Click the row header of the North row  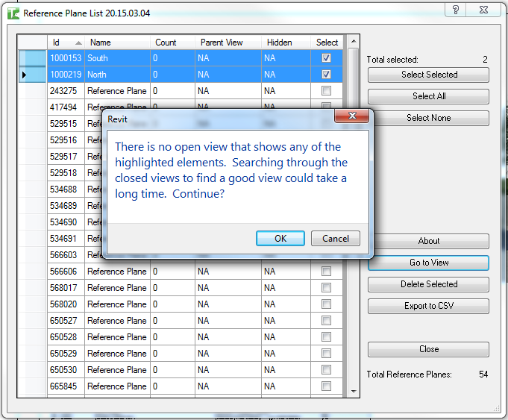32,75
